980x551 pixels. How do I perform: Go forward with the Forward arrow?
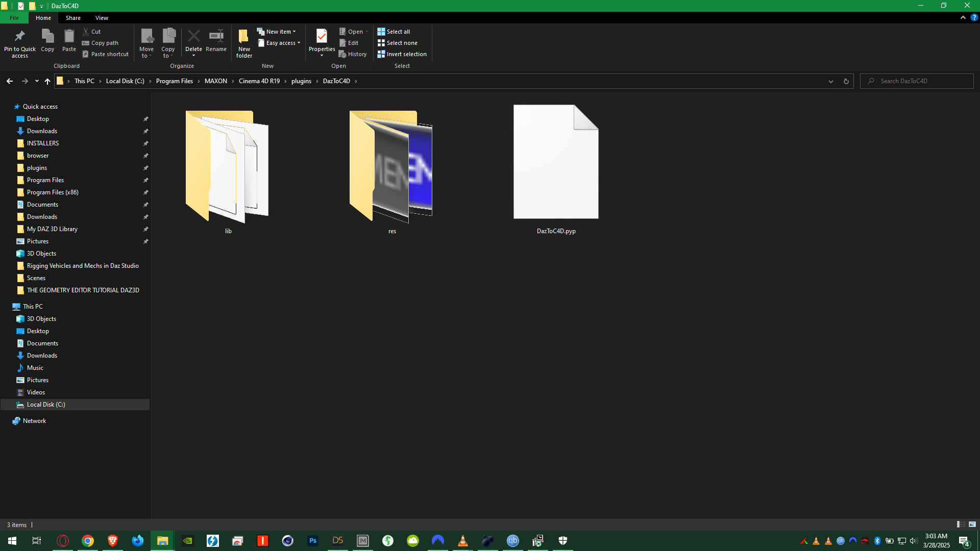[24, 81]
